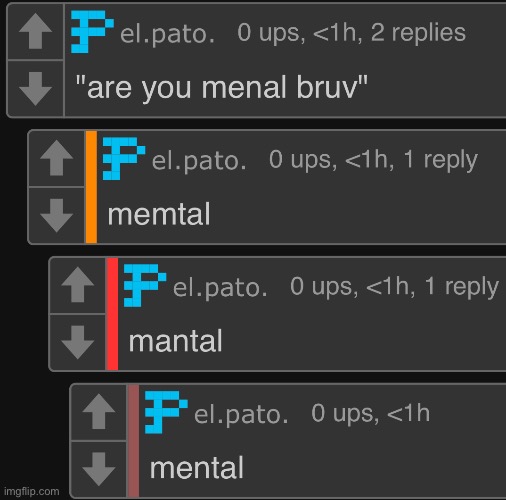Click the orange thread bar beside memtal
Viewport: 506px width, 500px height.
[91, 187]
